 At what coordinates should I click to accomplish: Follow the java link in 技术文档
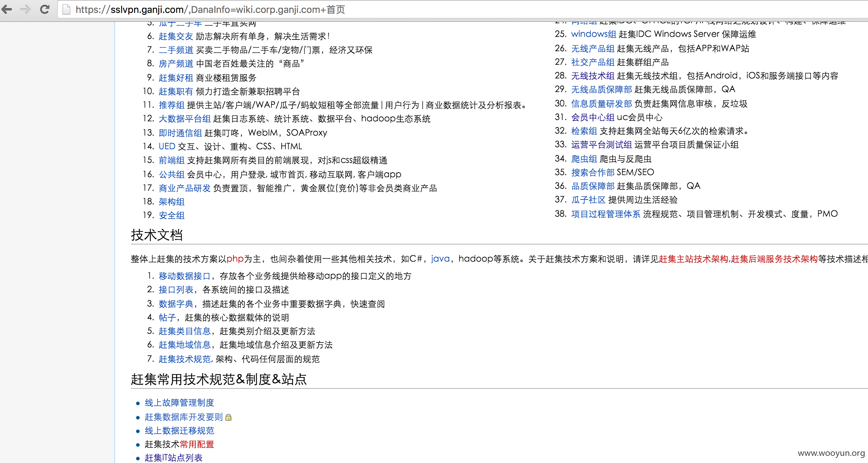440,259
